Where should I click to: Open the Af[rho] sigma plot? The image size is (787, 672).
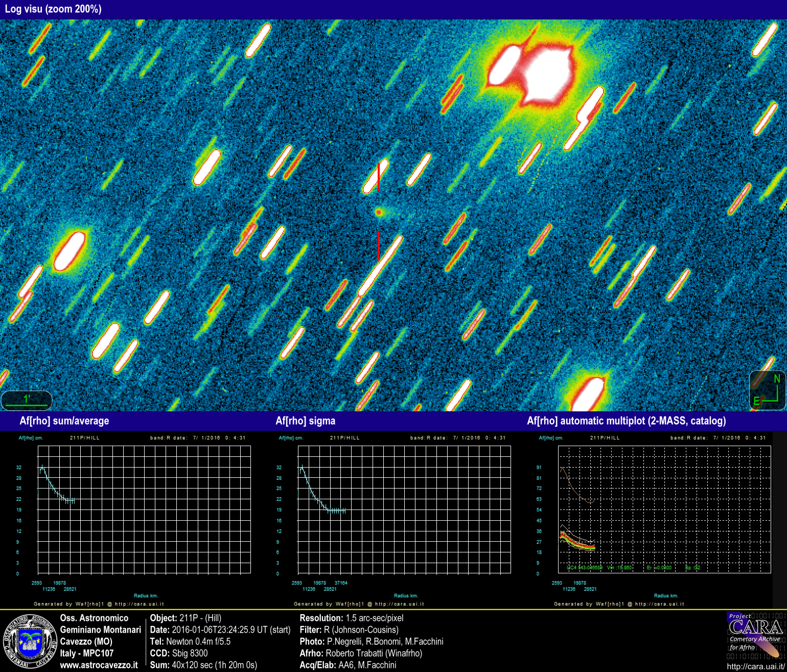(x=404, y=509)
